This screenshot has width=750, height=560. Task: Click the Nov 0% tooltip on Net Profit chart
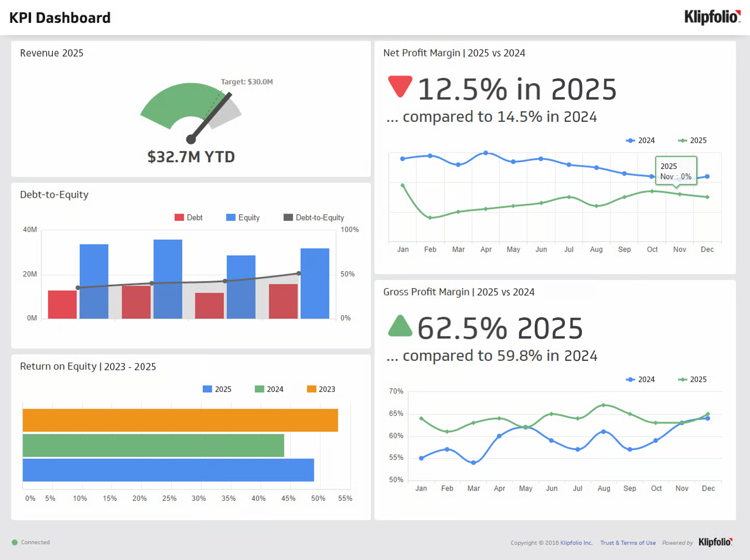[676, 171]
